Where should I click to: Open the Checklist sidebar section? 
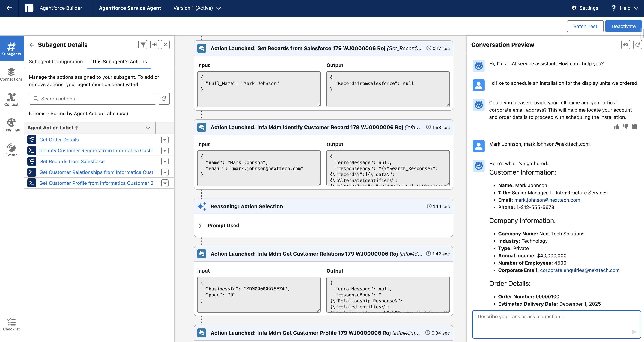pyautogui.click(x=11, y=324)
